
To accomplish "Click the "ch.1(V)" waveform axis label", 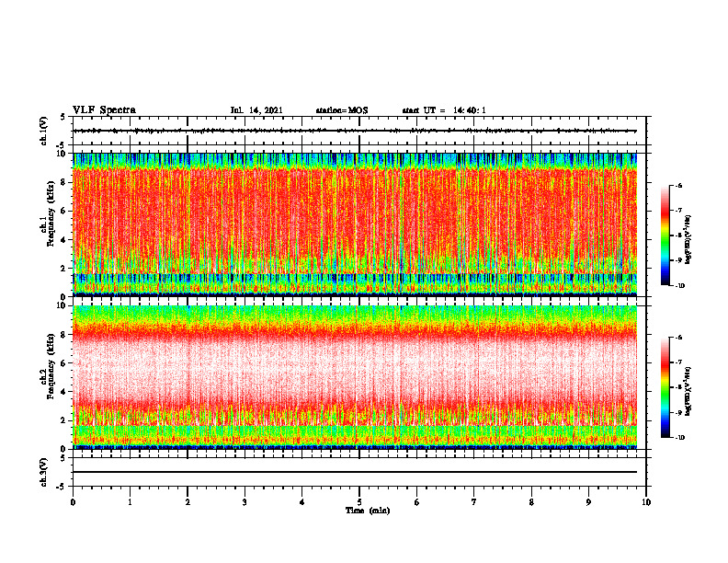I will (x=43, y=131).
